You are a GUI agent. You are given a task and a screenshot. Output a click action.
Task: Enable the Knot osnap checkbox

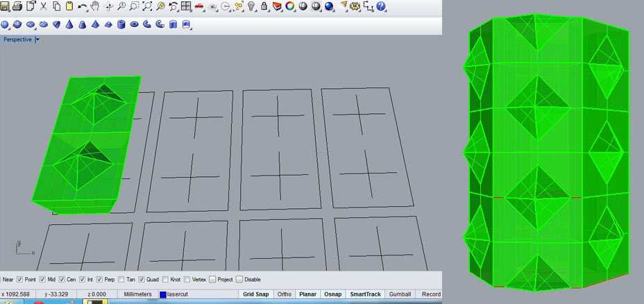[x=165, y=279]
